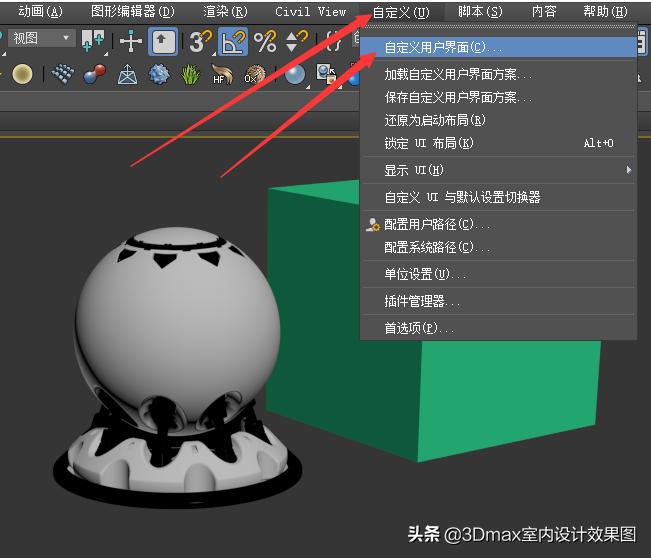Click the 自定义(U) menu header

[401, 12]
